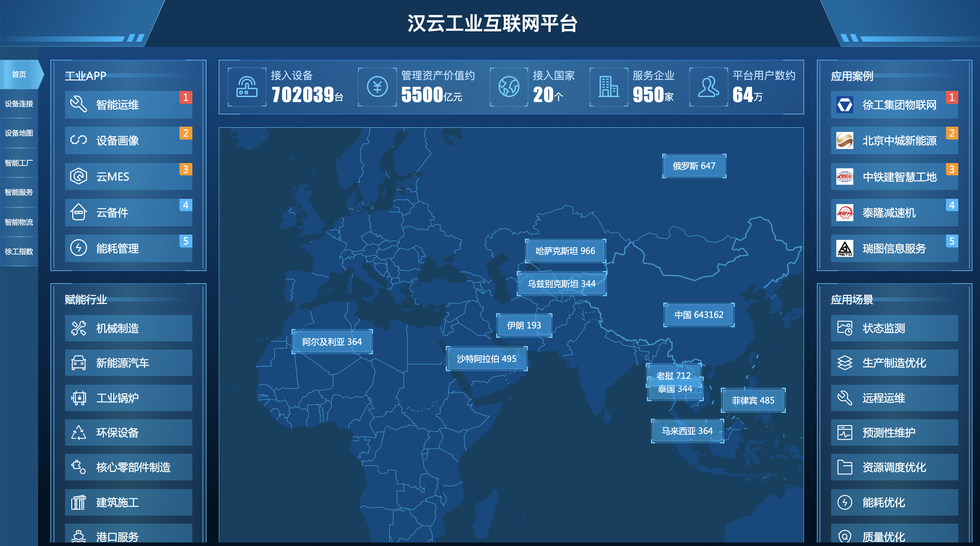980x546 pixels.
Task: Open the 徐工集团物联网 case
Action: (894, 105)
